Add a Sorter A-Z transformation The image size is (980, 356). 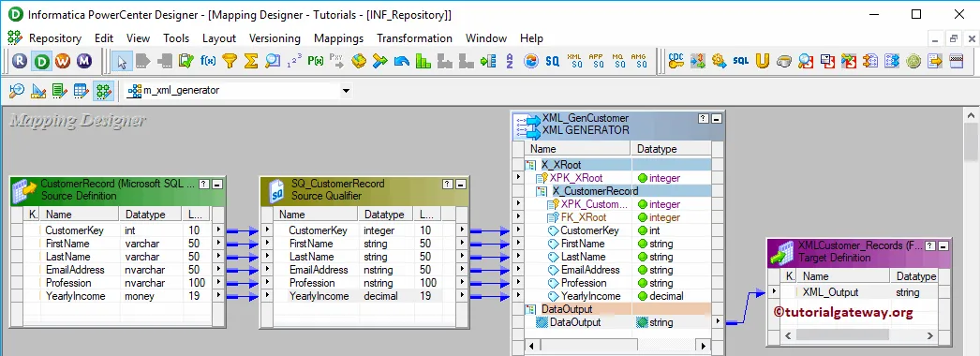510,61
